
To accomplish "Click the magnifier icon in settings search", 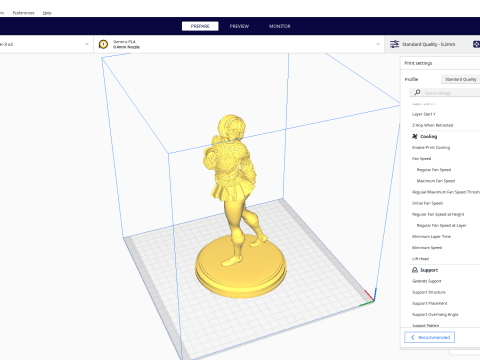I will (x=417, y=92).
